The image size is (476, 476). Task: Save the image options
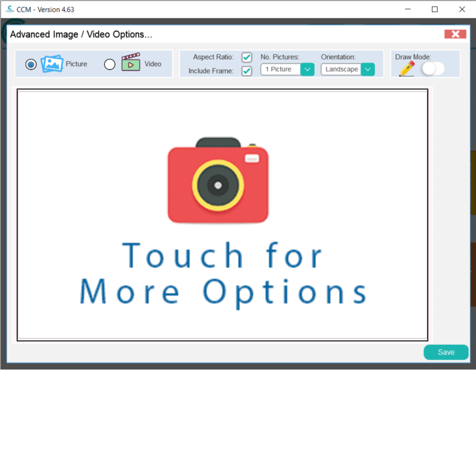click(446, 352)
